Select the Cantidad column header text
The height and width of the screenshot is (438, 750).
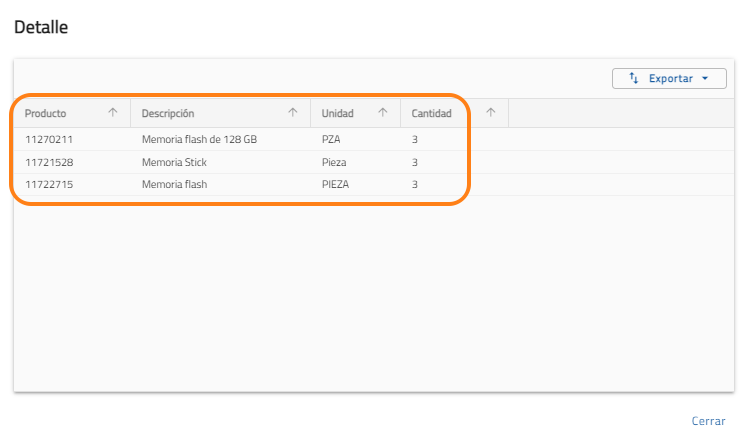(431, 114)
